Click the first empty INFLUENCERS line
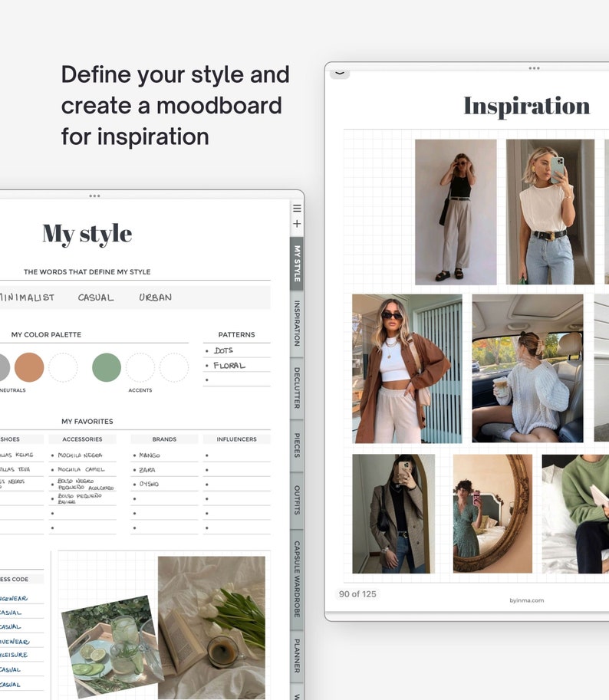 coord(237,455)
